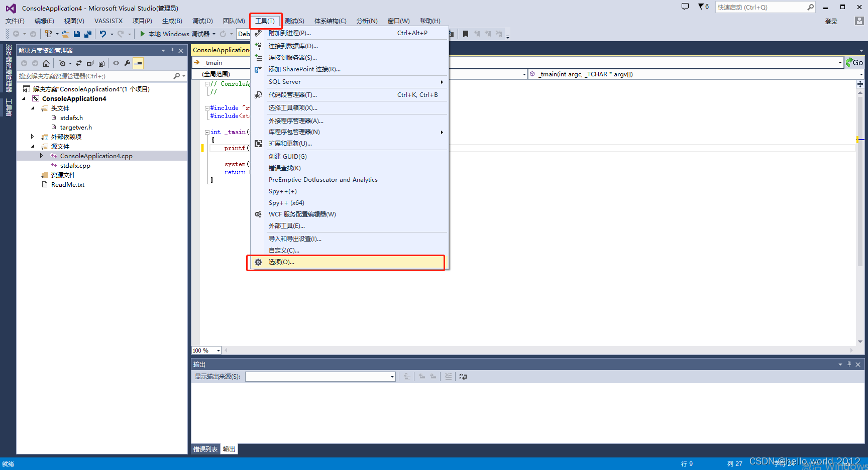The width and height of the screenshot is (868, 470).
Task: Click the Save All toolbar icon
Action: 88,34
